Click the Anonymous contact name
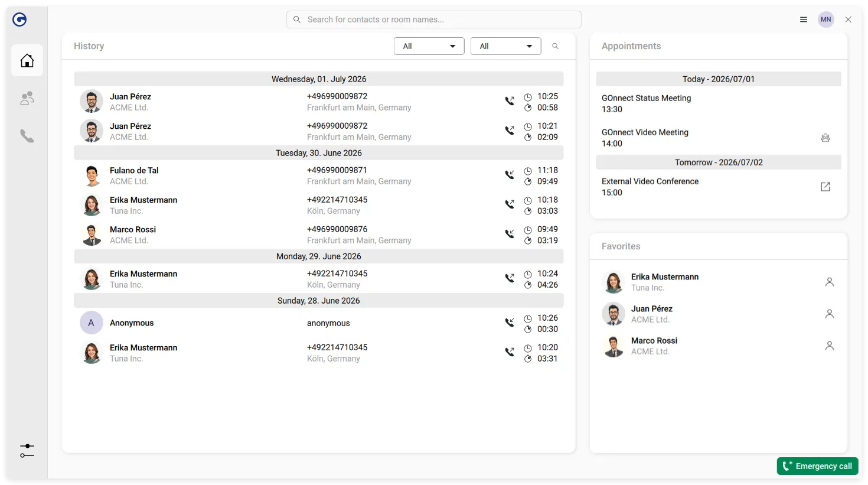Screen dimensions: 868x485 click(x=132, y=323)
